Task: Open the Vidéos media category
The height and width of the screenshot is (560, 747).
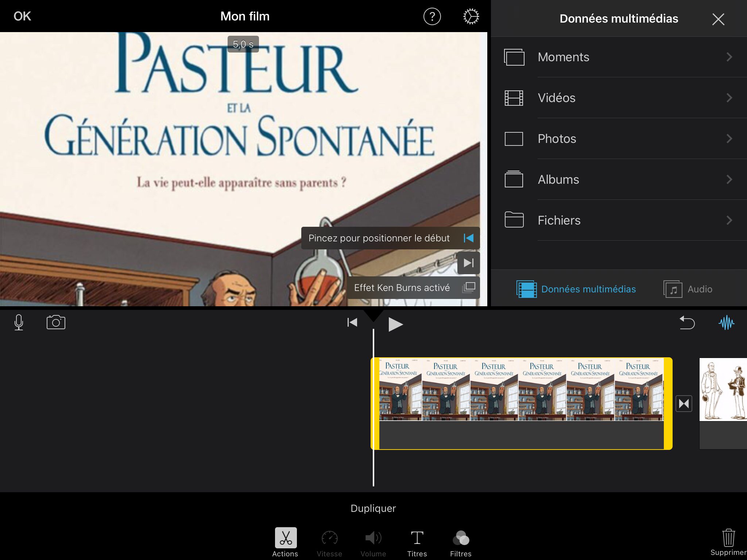Action: click(x=619, y=98)
